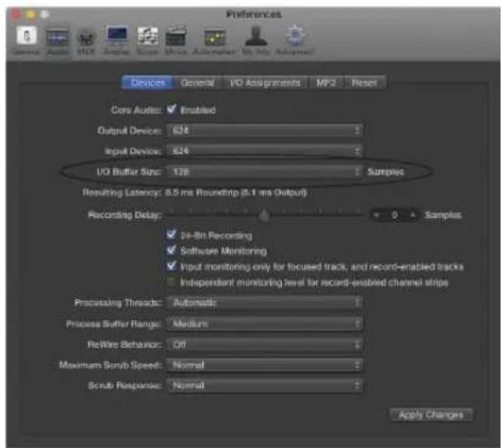The width and height of the screenshot is (501, 448).
Task: Select the Devices tab
Action: coord(147,83)
